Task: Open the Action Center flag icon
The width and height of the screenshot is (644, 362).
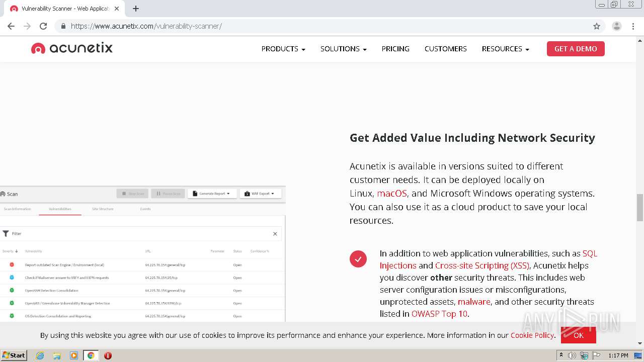Action: click(x=596, y=355)
